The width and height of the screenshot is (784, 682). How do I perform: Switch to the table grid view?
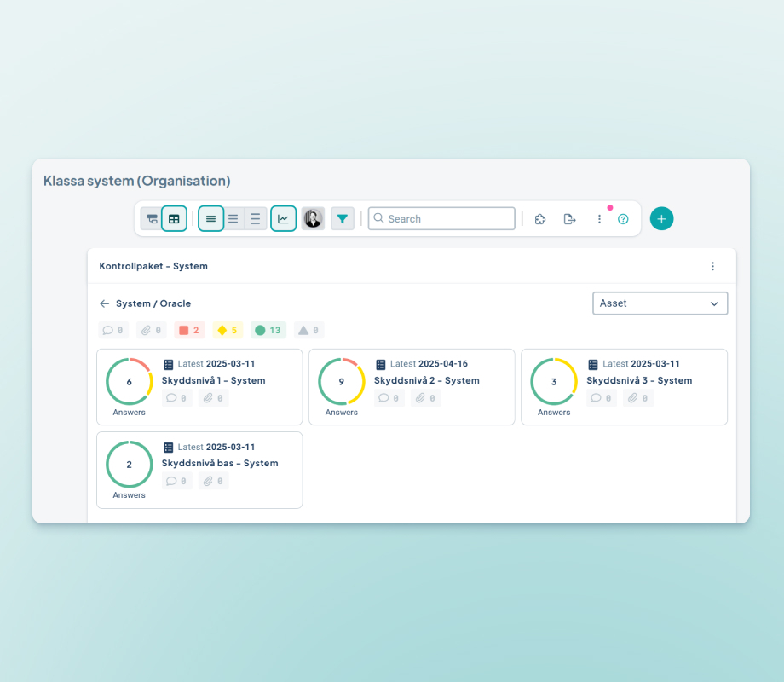coord(174,219)
